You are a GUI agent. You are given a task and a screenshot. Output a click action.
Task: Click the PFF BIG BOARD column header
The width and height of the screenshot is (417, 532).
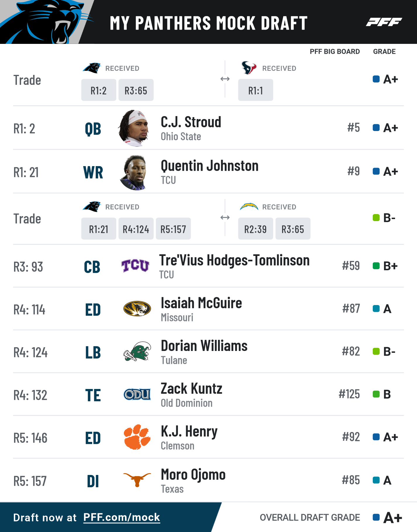tap(335, 51)
